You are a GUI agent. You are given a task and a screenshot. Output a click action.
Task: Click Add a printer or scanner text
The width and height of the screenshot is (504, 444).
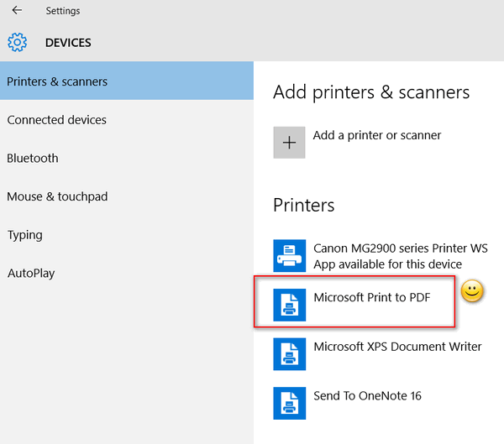(x=377, y=135)
